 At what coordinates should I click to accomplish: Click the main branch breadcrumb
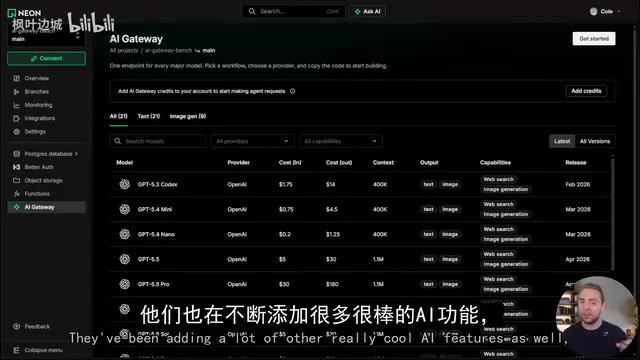tap(209, 51)
